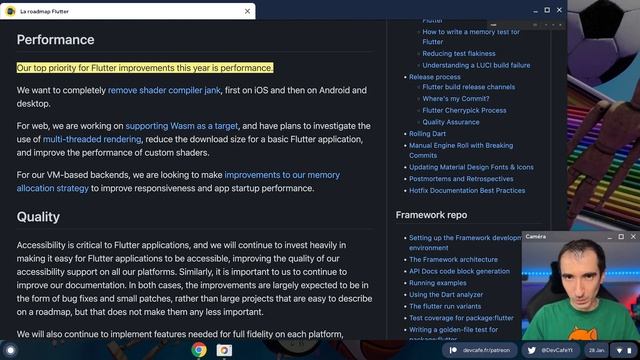Open the devcafe.fr/patreon shelf pill
Image resolution: width=640 pixels, height=360 pixels.
tap(480, 350)
